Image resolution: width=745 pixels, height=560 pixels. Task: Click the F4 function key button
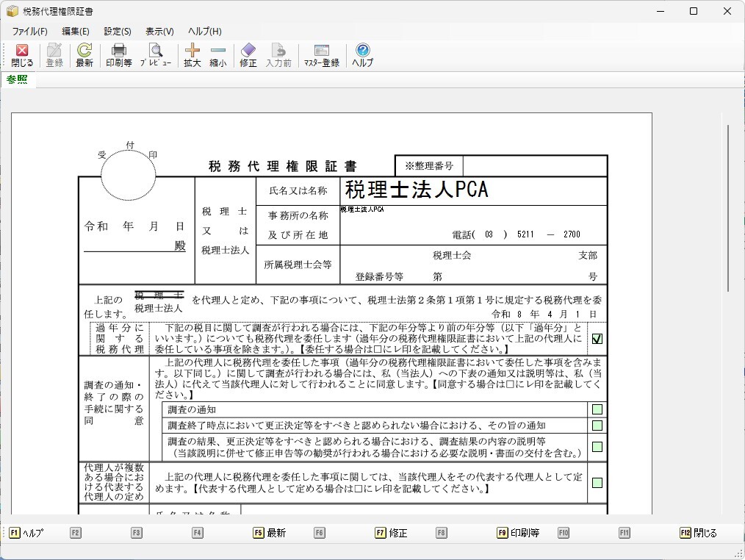[x=197, y=533]
